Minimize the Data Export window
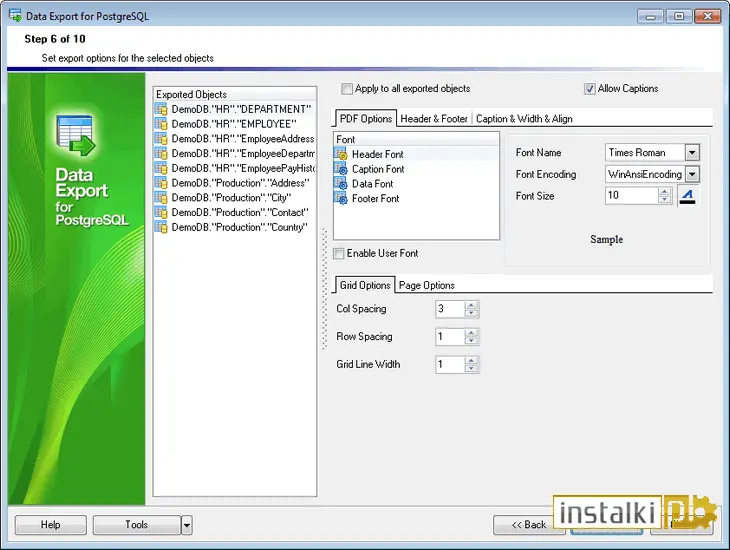This screenshot has height=550, width=730. [650, 16]
